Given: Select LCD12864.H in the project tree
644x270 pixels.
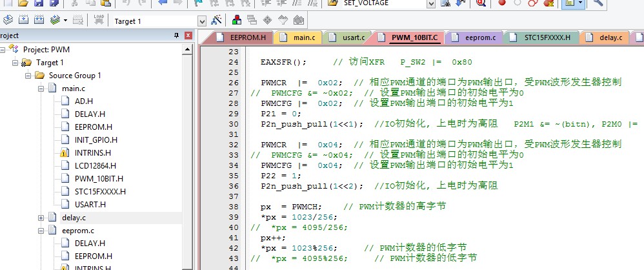Looking at the screenshot, I should click(x=96, y=165).
